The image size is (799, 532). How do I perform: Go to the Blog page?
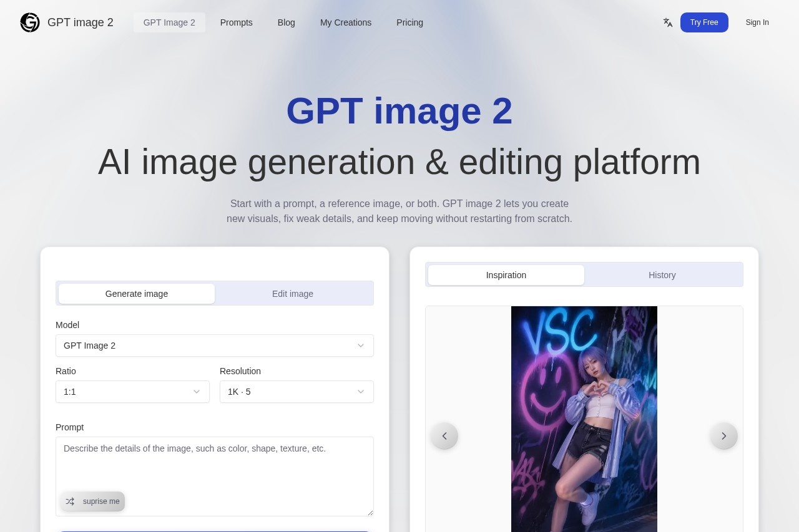pyautogui.click(x=287, y=22)
